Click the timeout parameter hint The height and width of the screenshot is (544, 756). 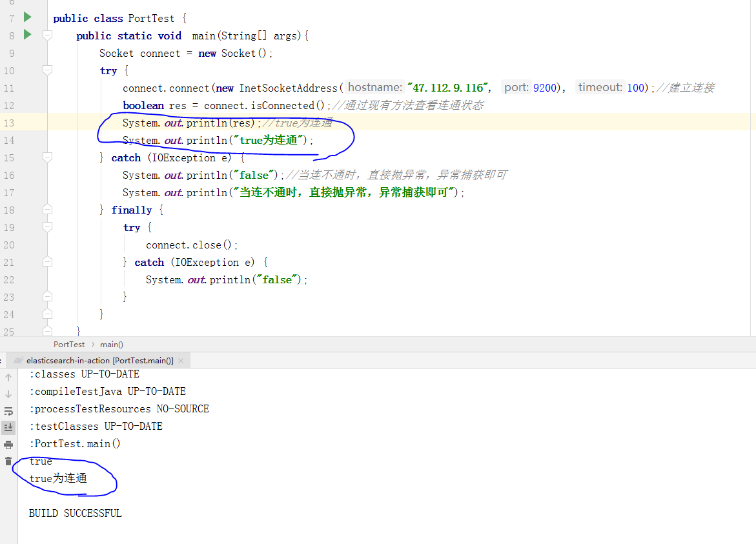(x=600, y=87)
